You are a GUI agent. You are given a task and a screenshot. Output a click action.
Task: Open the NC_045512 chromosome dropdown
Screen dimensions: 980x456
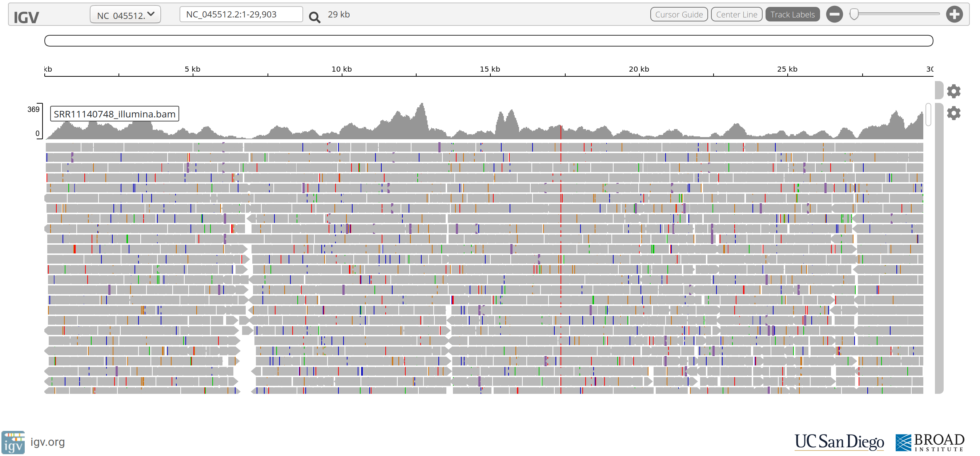pyautogui.click(x=125, y=15)
